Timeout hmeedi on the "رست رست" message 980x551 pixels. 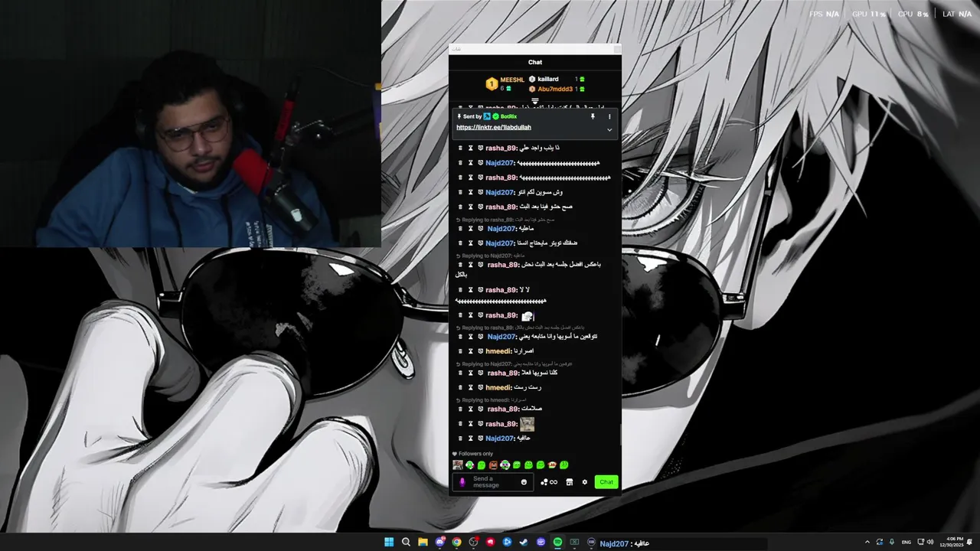(x=470, y=387)
